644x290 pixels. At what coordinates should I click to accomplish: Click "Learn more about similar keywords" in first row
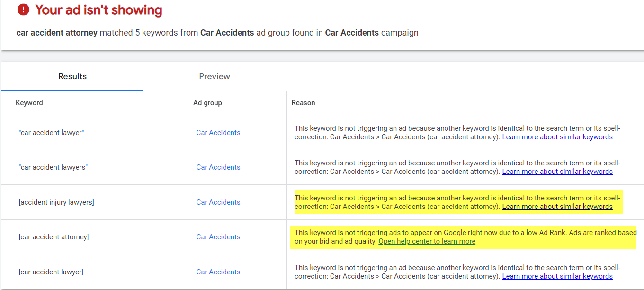(x=557, y=136)
